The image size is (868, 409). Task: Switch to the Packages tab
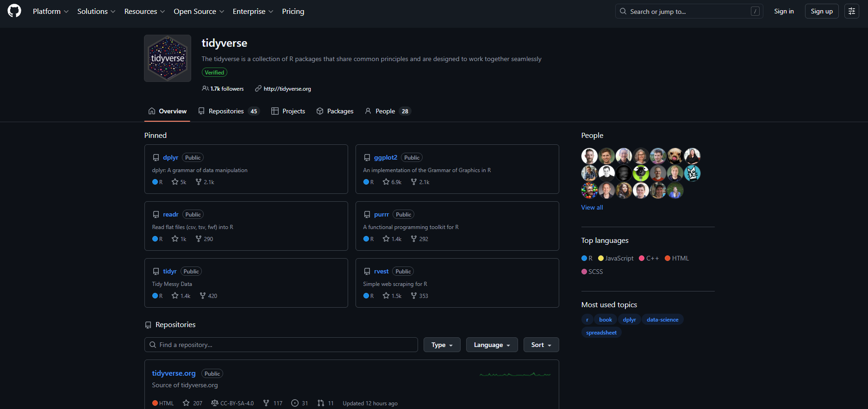point(335,111)
